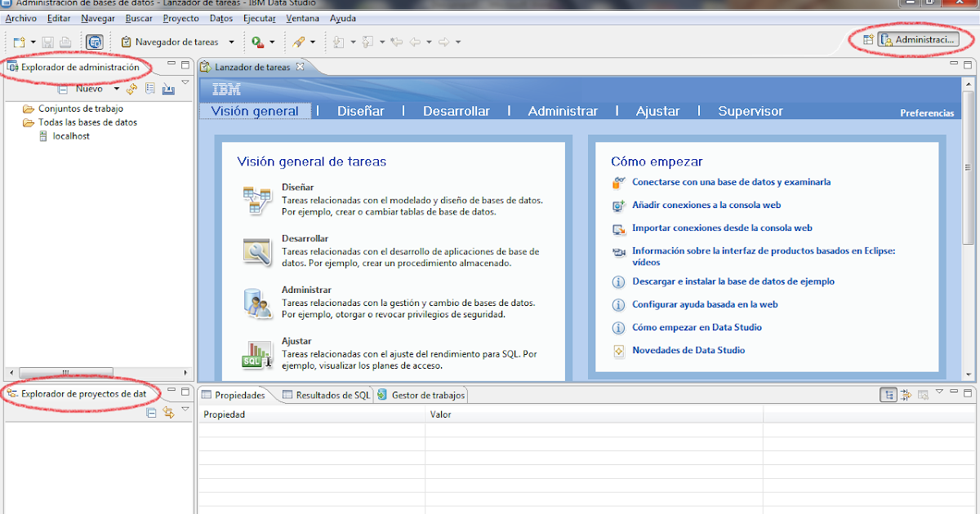Screen dimensions: 980x514
Task: Open the Forward arrow history dropdown
Action: click(458, 42)
